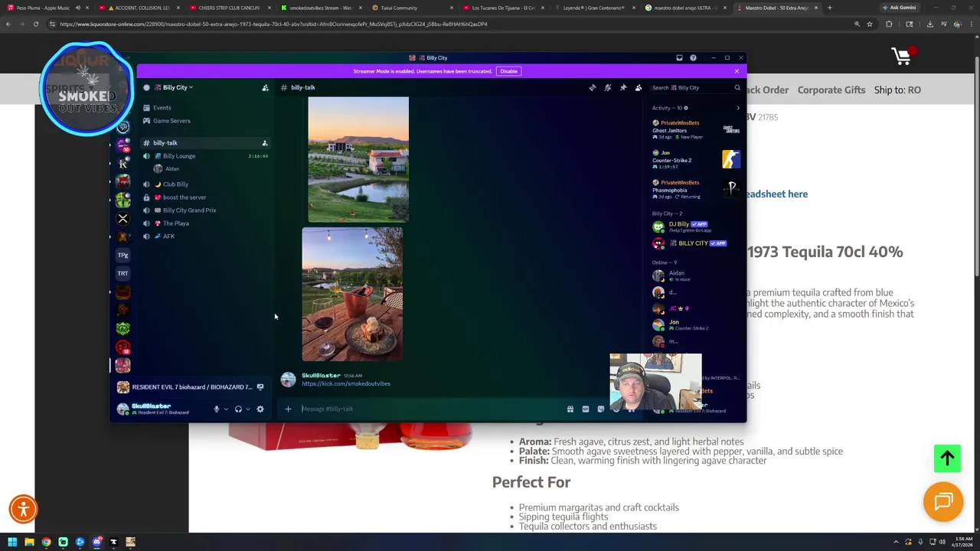Open the kick.com/smokedoutvibes link

tap(346, 383)
